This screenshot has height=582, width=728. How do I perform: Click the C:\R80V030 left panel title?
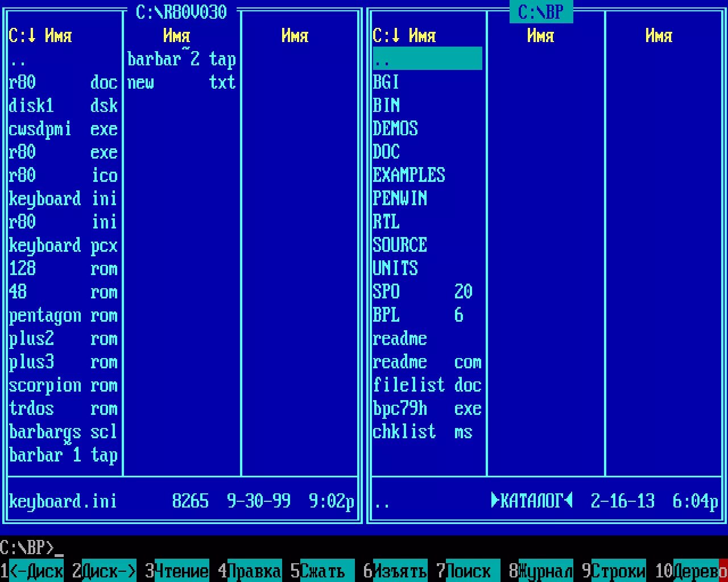point(181,12)
